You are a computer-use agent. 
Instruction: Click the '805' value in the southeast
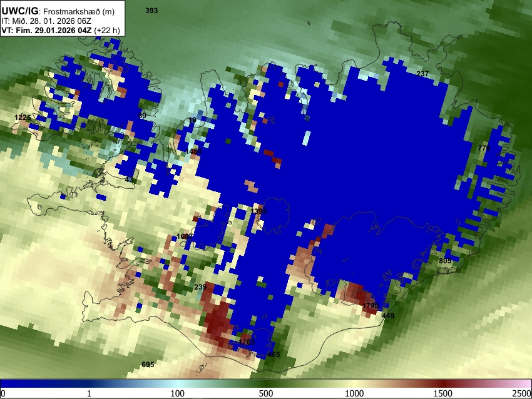[x=445, y=261]
